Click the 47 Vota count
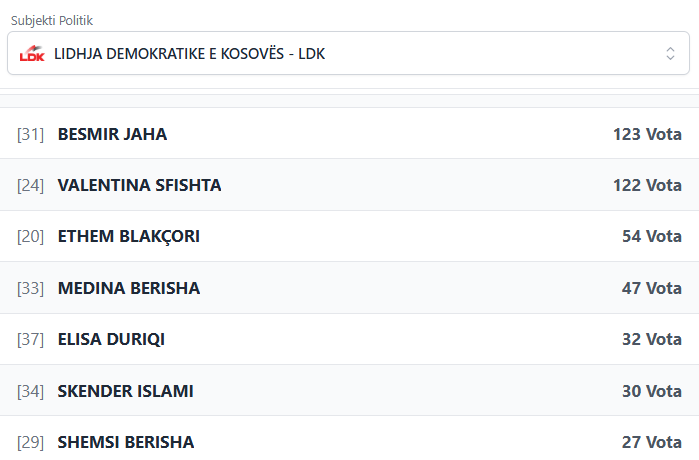 [651, 288]
